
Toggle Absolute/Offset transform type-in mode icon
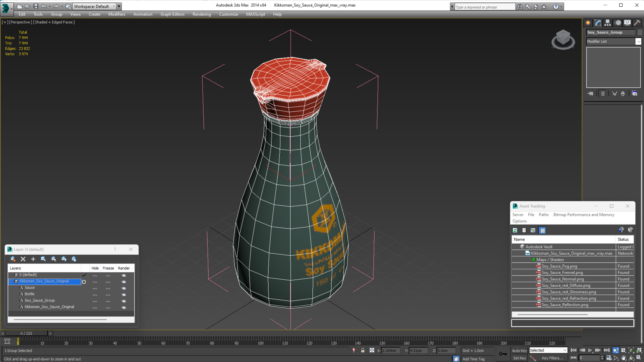click(x=372, y=350)
